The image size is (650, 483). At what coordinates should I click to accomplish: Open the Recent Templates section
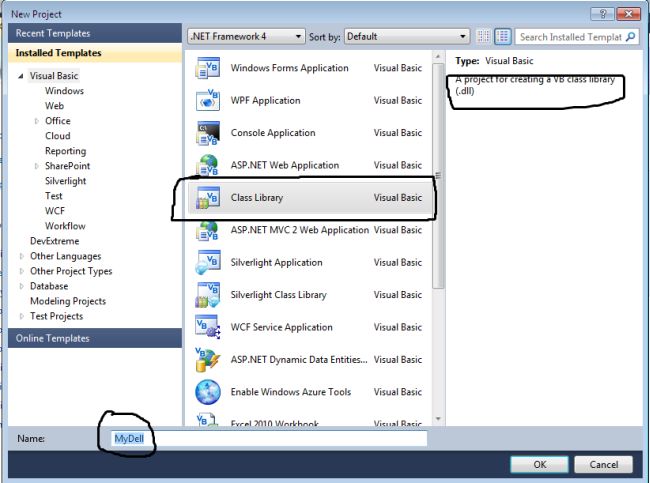(x=95, y=33)
